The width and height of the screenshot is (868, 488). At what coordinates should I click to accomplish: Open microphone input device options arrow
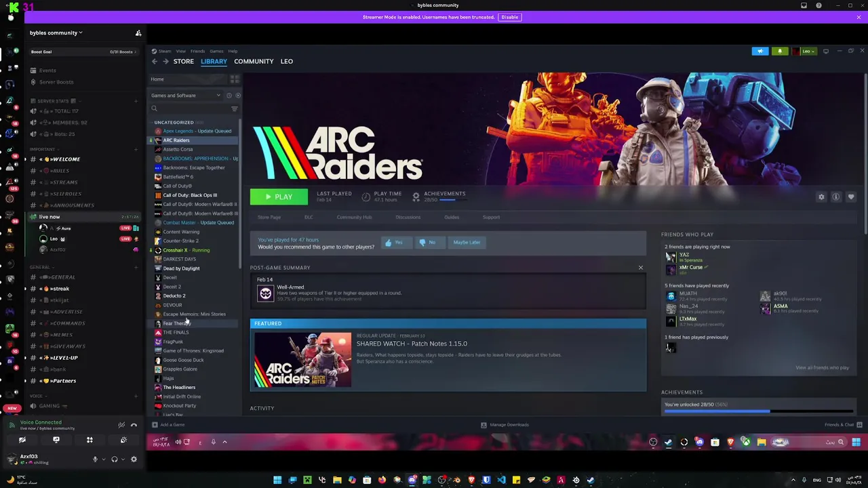point(103,460)
